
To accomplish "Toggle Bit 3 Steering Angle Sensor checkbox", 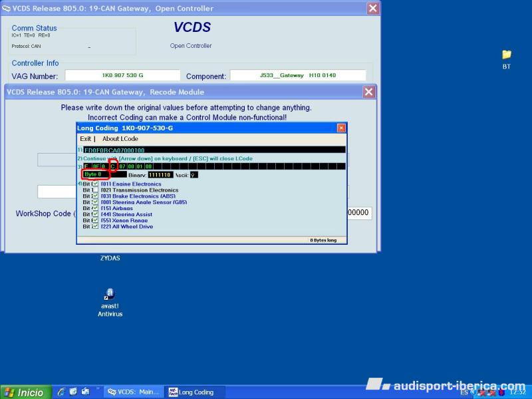I will [96, 202].
